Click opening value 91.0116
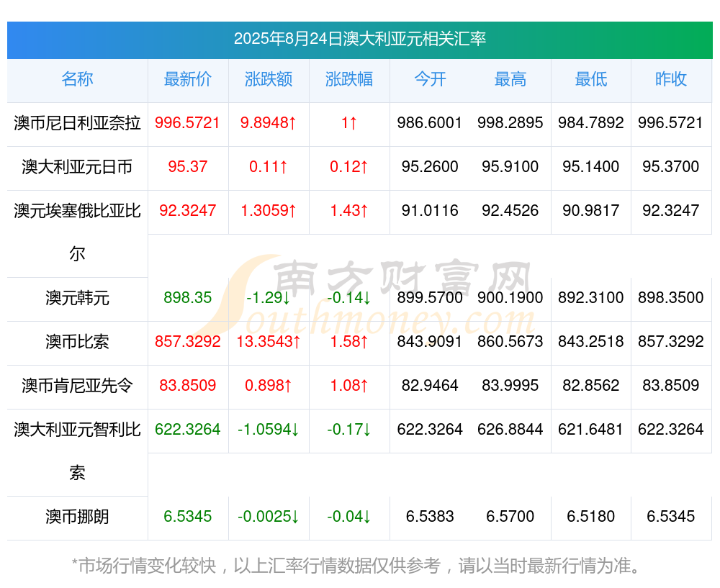The image size is (720, 588). pyautogui.click(x=430, y=211)
